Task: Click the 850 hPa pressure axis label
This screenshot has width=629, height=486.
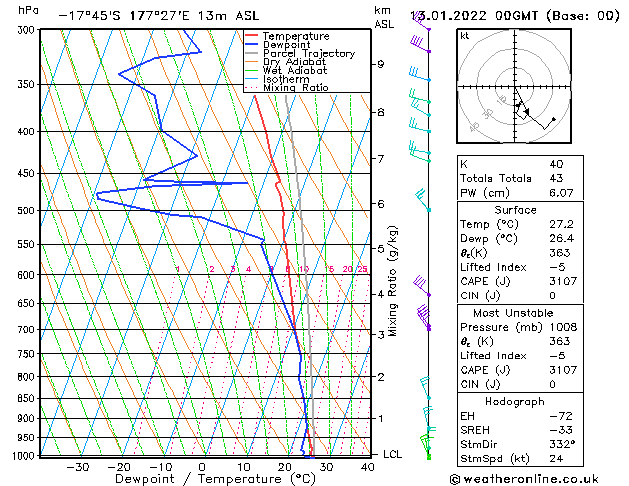Action: [28, 399]
